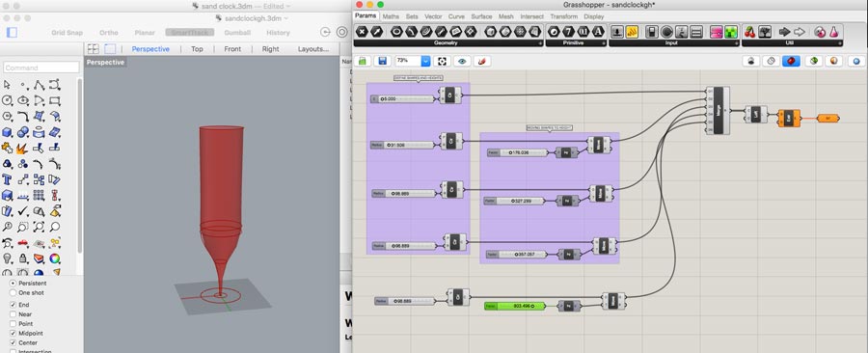Select the Integer primitive component icon
The height and width of the screenshot is (353, 868).
click(x=568, y=32)
